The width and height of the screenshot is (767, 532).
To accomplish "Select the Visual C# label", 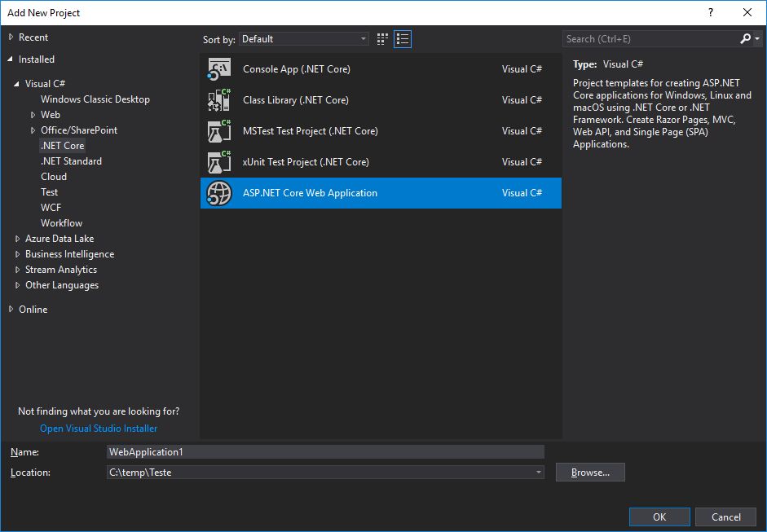I will coord(45,84).
